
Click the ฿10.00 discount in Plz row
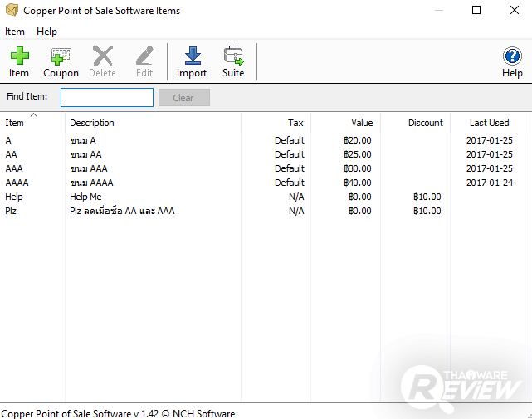[x=427, y=211]
